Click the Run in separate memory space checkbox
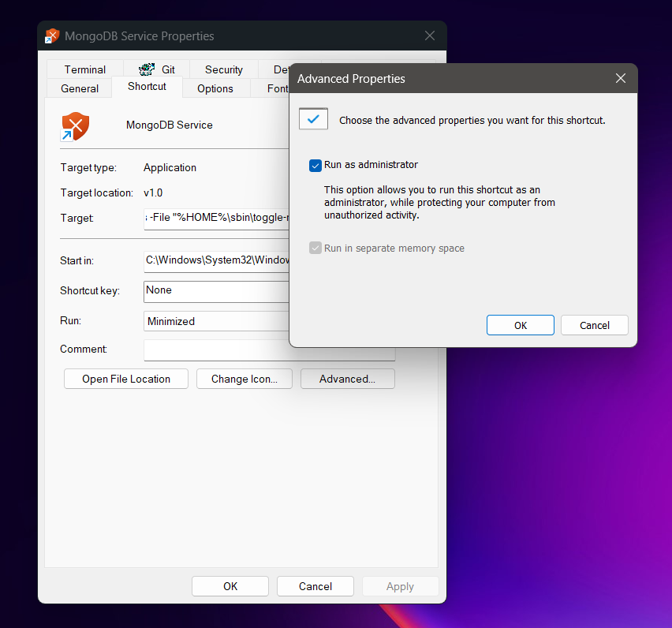672x628 pixels. point(315,249)
